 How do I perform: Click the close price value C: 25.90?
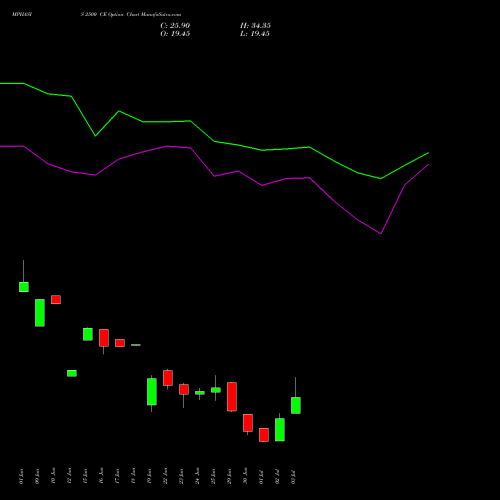[x=175, y=26]
